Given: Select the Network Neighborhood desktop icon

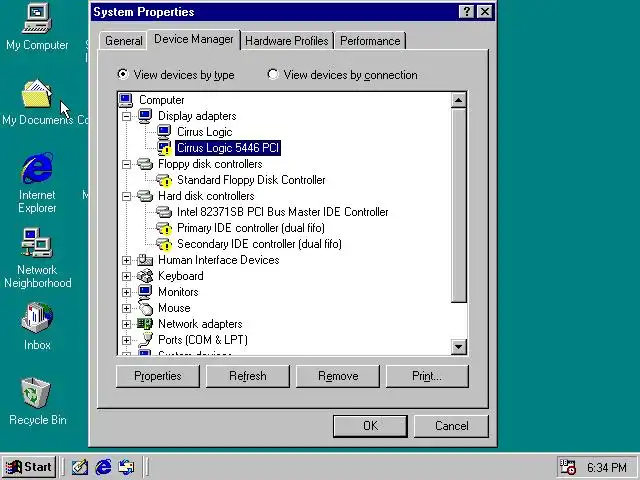Looking at the screenshot, I should [x=37, y=243].
